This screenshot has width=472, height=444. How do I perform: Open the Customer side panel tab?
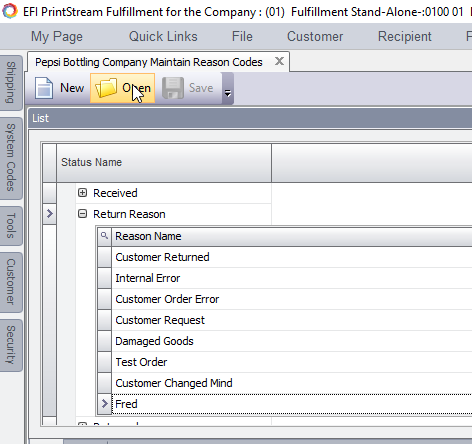tap(11, 282)
